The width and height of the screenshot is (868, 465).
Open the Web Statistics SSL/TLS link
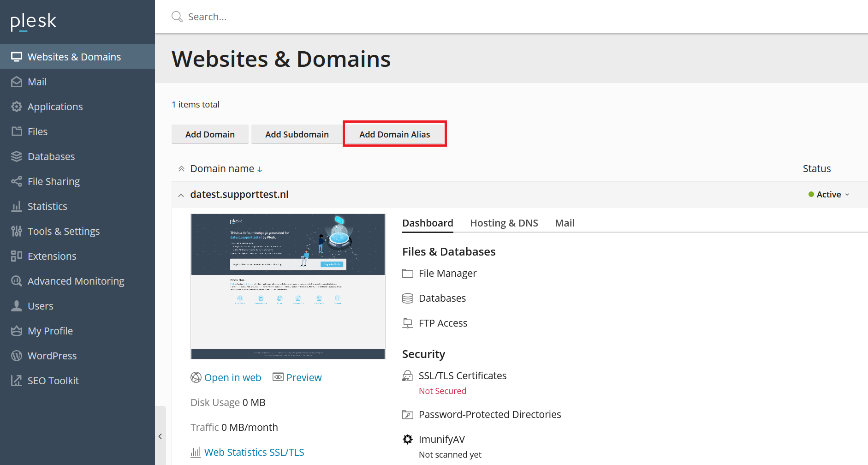coord(254,452)
